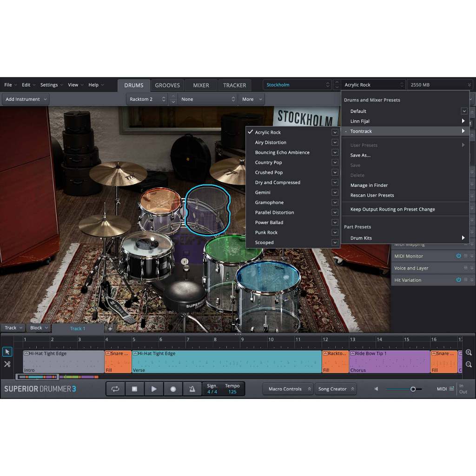This screenshot has width=476, height=476.
Task: Toggle Keep Output Routing on Preset Change
Action: (392, 209)
